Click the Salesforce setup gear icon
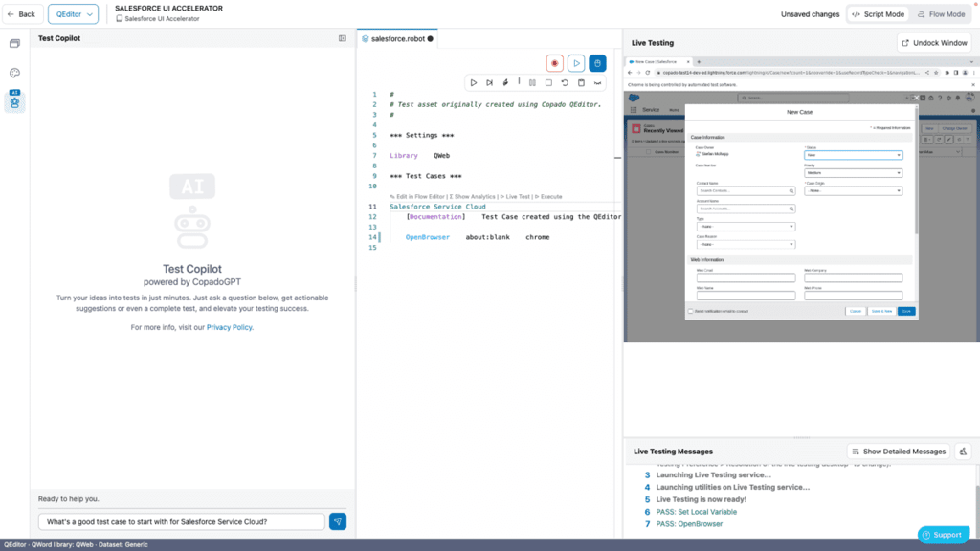Image resolution: width=980 pixels, height=551 pixels. [x=948, y=99]
